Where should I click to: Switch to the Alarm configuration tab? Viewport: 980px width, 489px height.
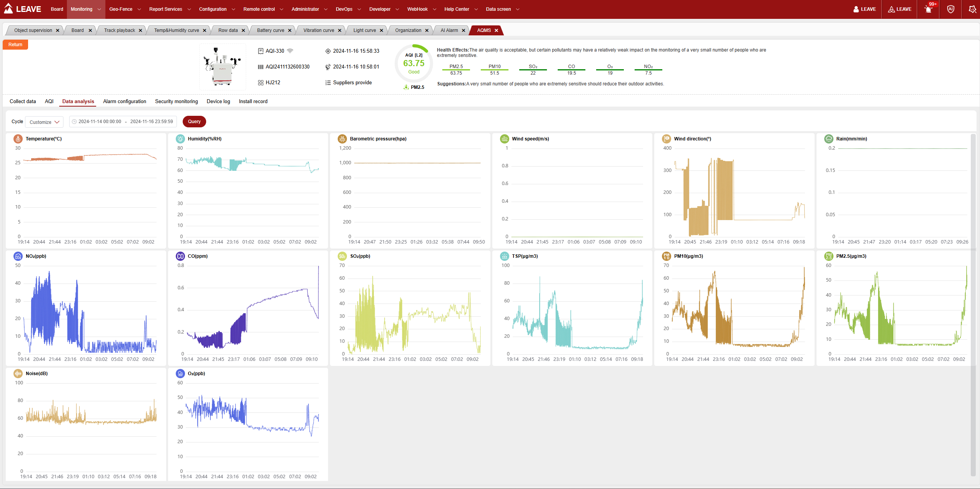click(x=125, y=102)
